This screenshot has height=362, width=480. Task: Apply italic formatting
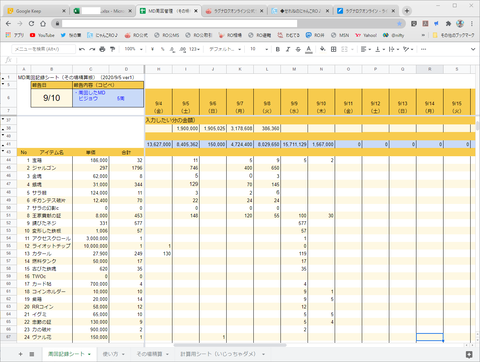pos(288,49)
